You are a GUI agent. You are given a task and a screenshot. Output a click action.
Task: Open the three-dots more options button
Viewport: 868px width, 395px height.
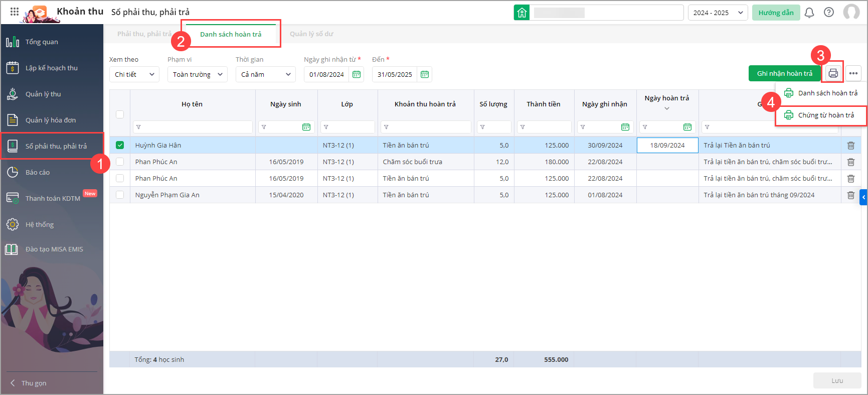click(853, 73)
